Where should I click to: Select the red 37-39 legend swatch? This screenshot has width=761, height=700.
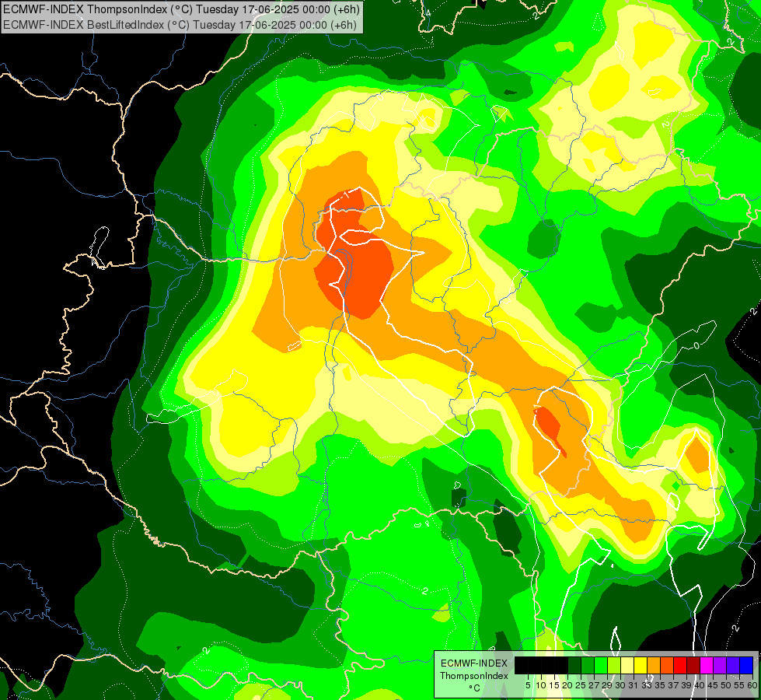click(x=680, y=665)
